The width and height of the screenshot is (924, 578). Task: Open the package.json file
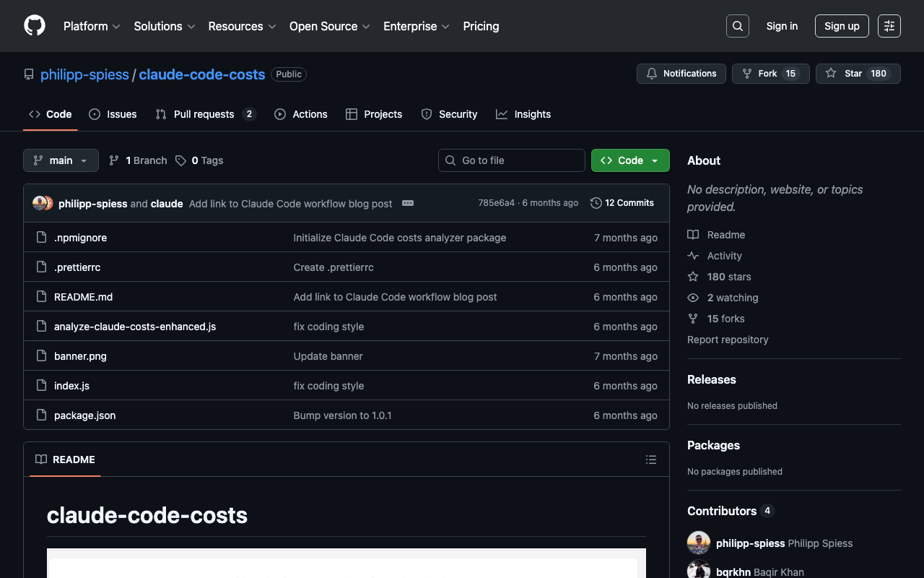pyautogui.click(x=84, y=415)
